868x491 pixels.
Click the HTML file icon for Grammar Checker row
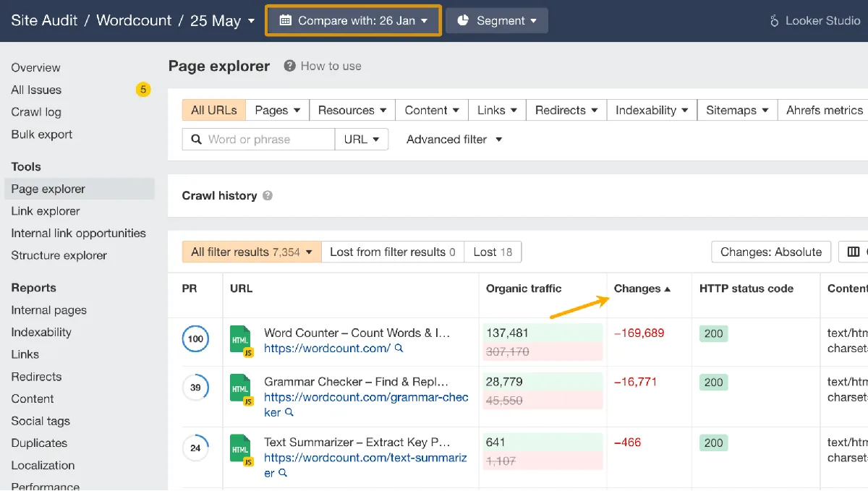point(241,390)
